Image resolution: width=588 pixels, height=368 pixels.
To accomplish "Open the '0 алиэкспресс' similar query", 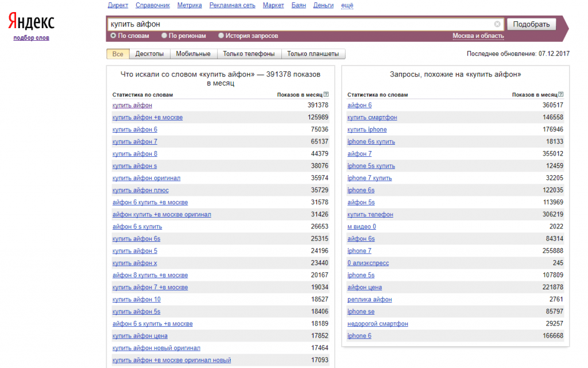I will coord(368,263).
